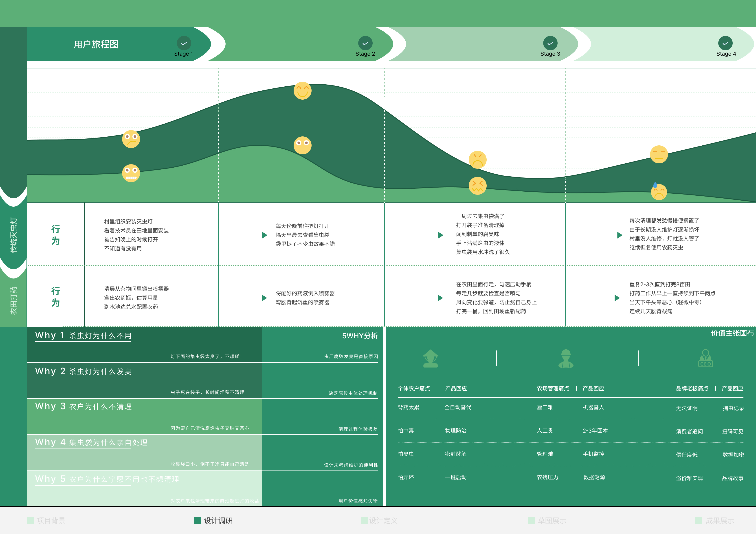This screenshot has height=534, width=756.
Task: Expand the arrow before Stage 3 农田打药行为
Action: (440, 298)
